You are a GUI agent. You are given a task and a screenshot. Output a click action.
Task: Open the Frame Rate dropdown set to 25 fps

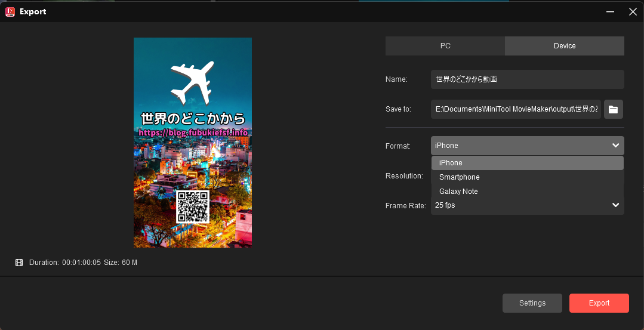pos(528,205)
